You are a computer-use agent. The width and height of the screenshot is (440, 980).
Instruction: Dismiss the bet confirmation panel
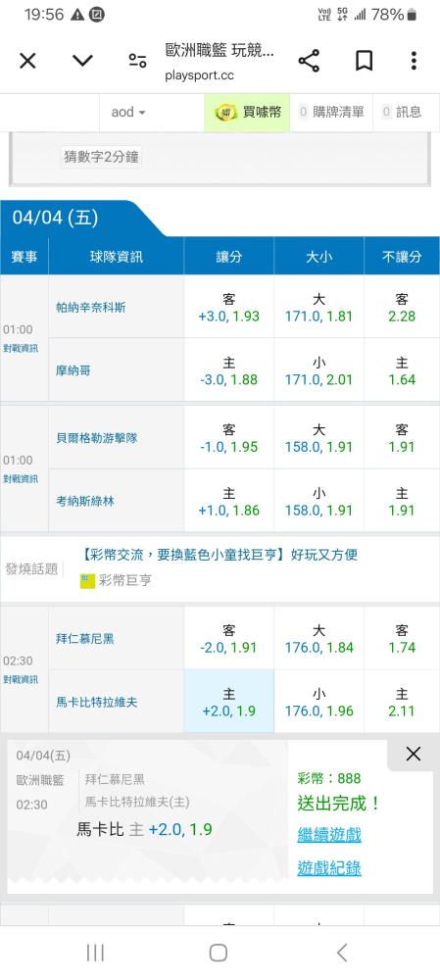(414, 754)
